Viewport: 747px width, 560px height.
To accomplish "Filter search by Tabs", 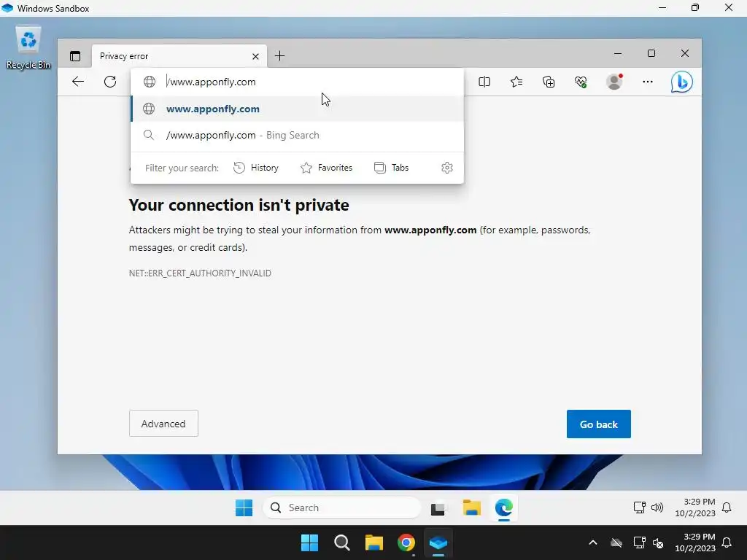I will point(392,168).
